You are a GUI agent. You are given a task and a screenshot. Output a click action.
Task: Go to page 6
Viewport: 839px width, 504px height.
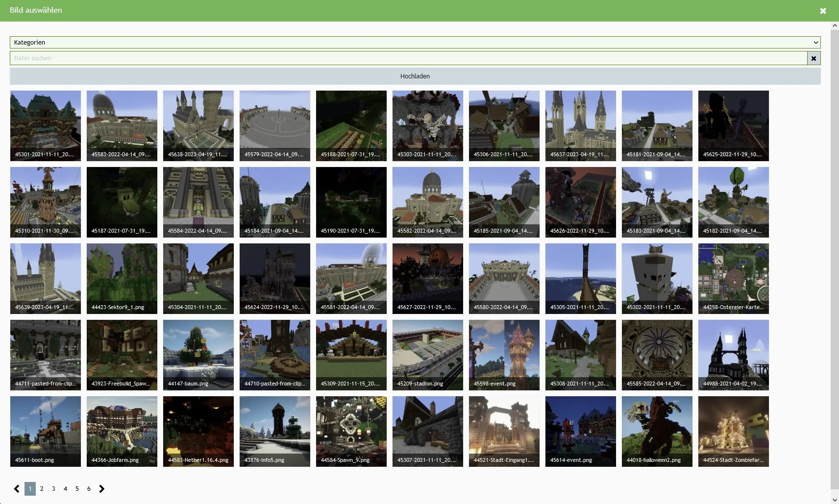[89, 489]
